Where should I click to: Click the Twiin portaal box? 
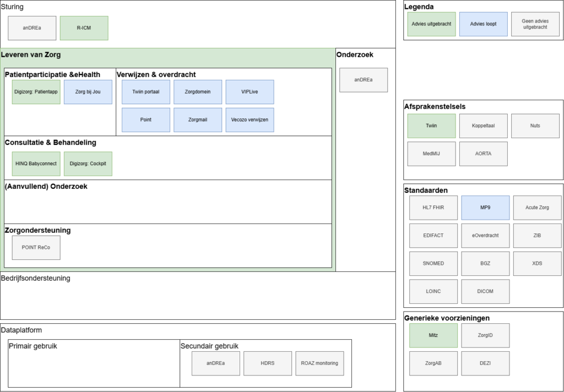pos(145,92)
